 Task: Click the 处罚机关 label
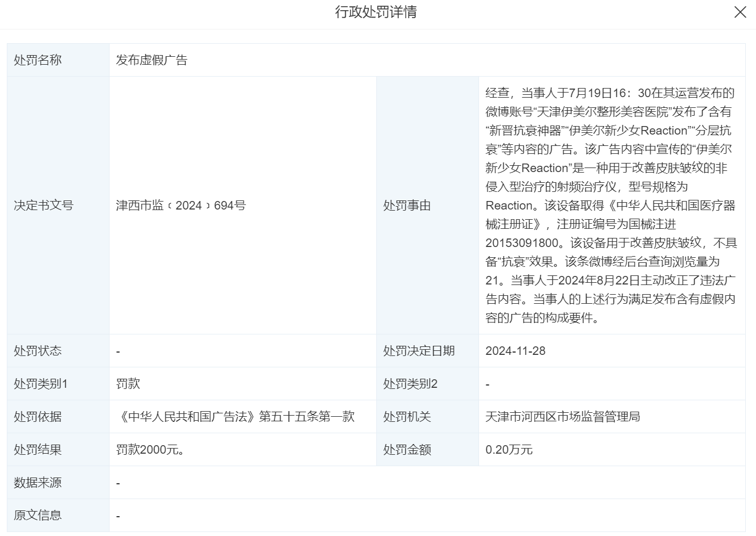pyautogui.click(x=407, y=417)
